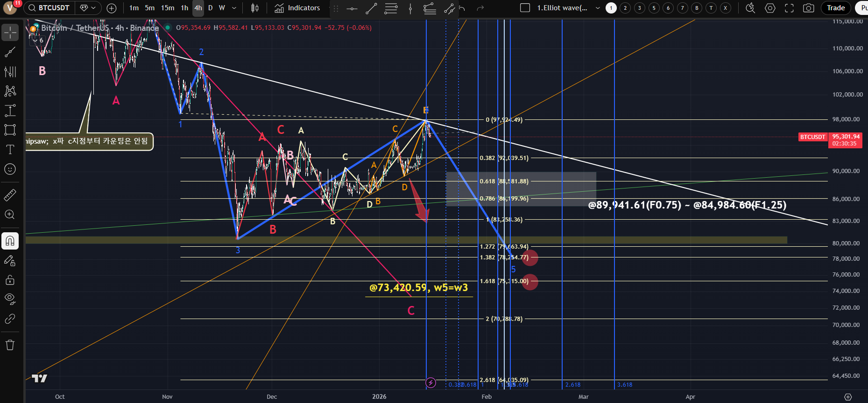Pick the text annotation tool

pyautogui.click(x=10, y=149)
